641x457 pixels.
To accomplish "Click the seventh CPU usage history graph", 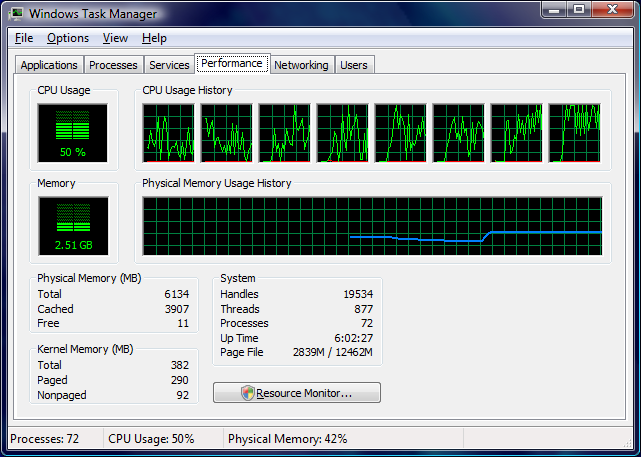I will (x=517, y=133).
